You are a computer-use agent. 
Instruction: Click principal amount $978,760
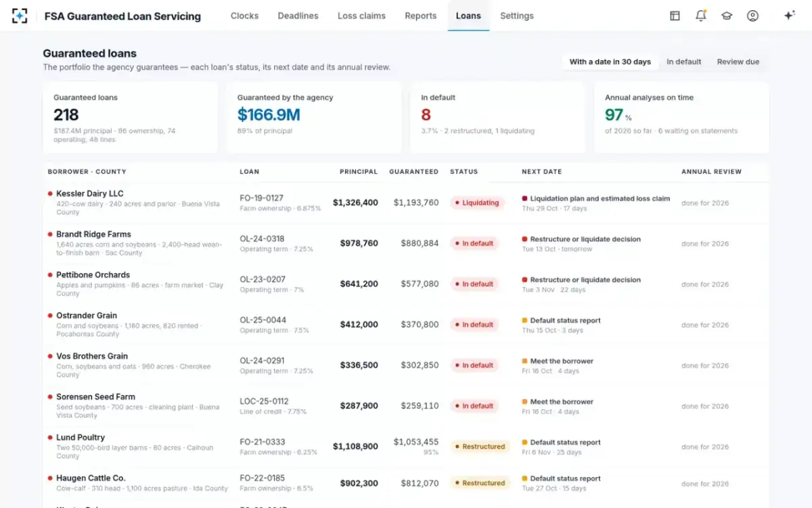pos(359,243)
